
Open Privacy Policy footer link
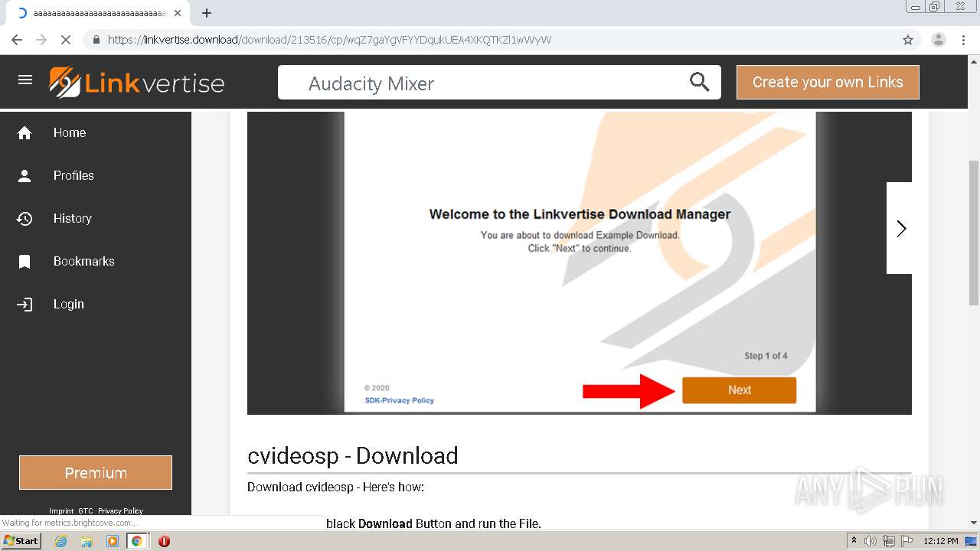120,511
